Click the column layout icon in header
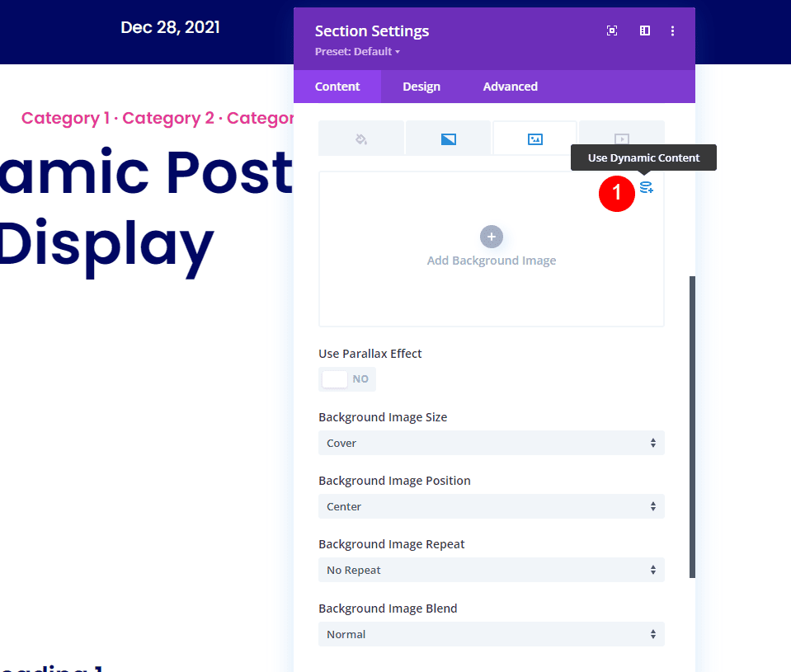The height and width of the screenshot is (672, 791). pos(644,31)
